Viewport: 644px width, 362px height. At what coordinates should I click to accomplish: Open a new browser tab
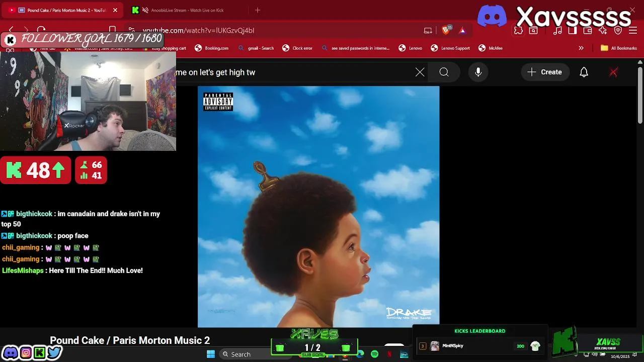pyautogui.click(x=258, y=10)
